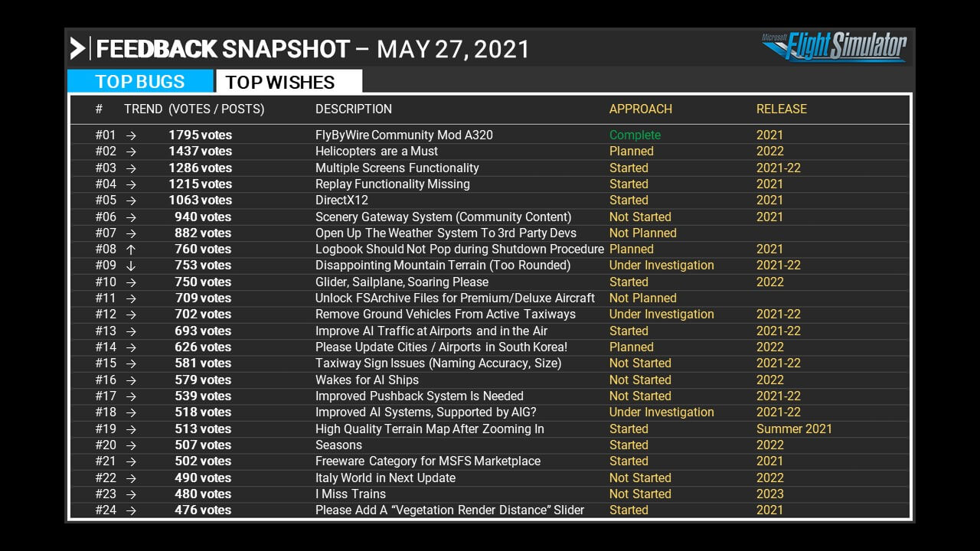Image resolution: width=980 pixels, height=551 pixels.
Task: Open the Seasons wish entry
Action: point(338,445)
